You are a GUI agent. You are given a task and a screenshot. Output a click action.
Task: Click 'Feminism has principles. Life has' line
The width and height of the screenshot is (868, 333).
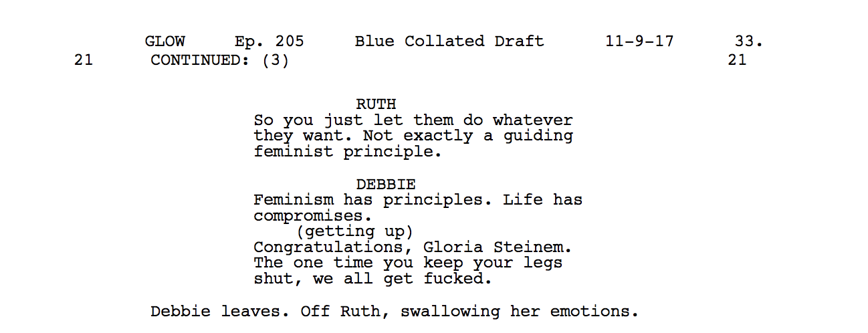418,200
